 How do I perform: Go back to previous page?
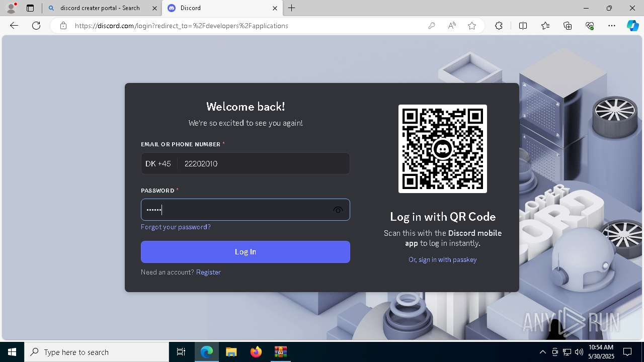coord(14,26)
